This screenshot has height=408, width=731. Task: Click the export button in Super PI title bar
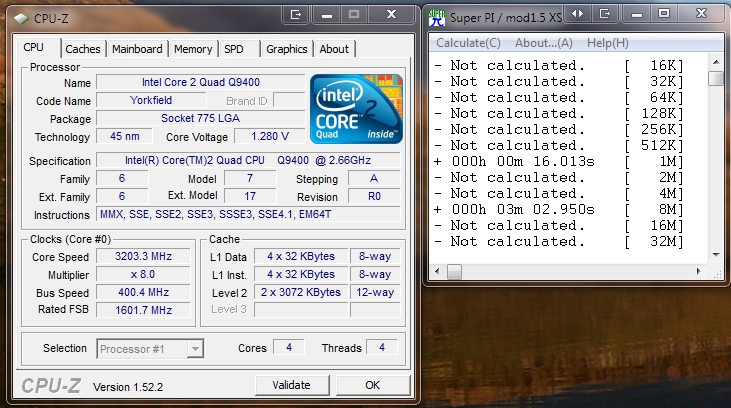[x=605, y=14]
